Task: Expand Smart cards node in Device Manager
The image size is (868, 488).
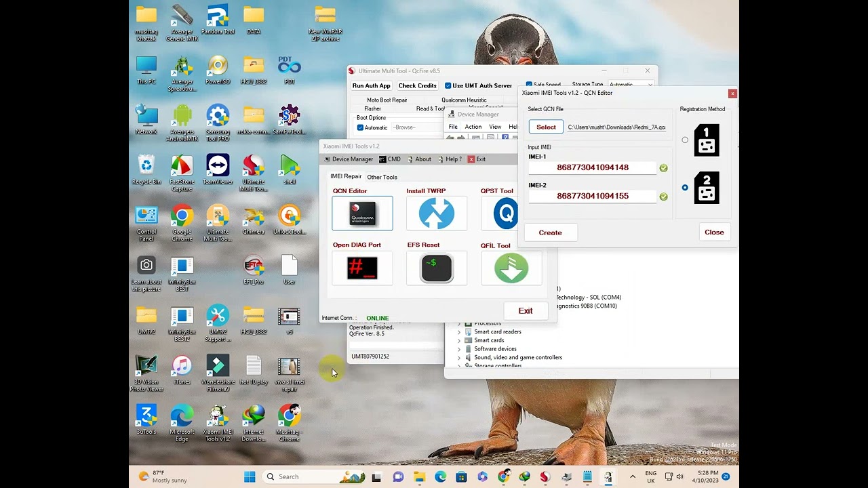Action: [x=459, y=340]
